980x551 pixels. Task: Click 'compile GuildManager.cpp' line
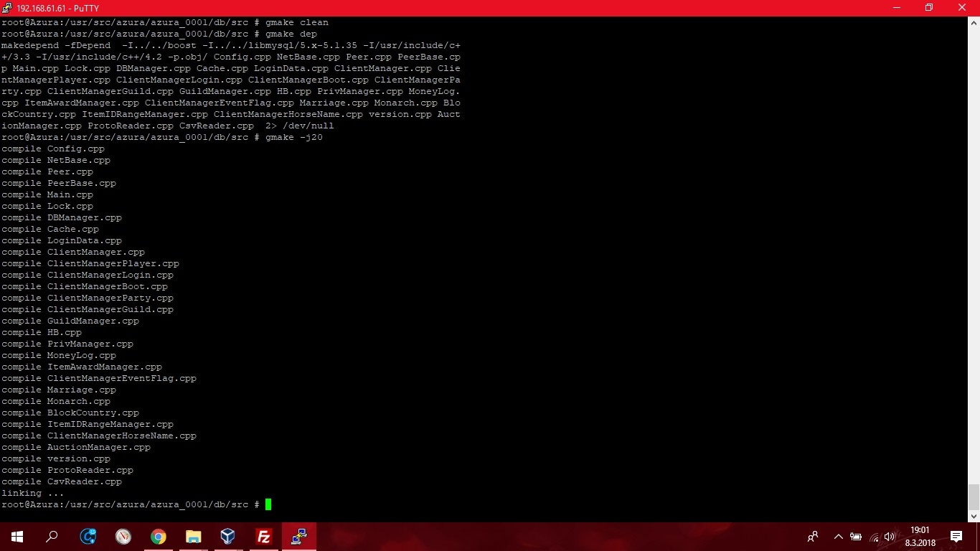point(70,321)
